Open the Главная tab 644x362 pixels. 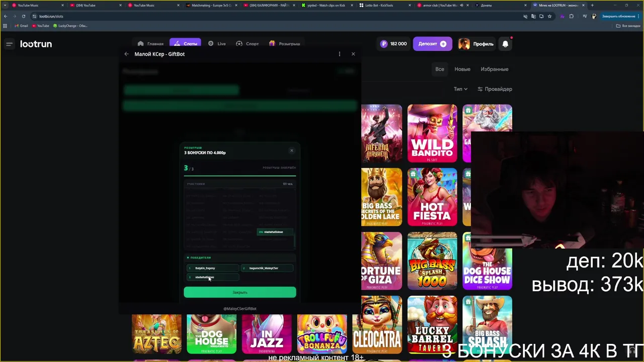150,44
